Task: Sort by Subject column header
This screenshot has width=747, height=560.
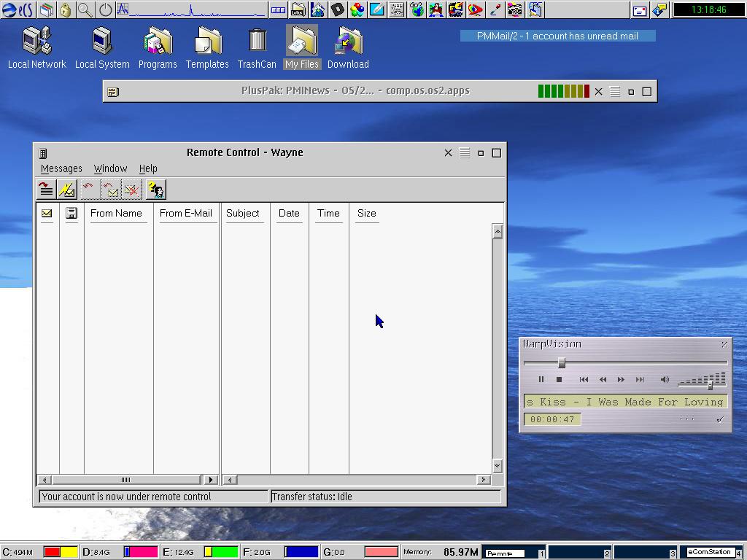Action: [x=242, y=214]
